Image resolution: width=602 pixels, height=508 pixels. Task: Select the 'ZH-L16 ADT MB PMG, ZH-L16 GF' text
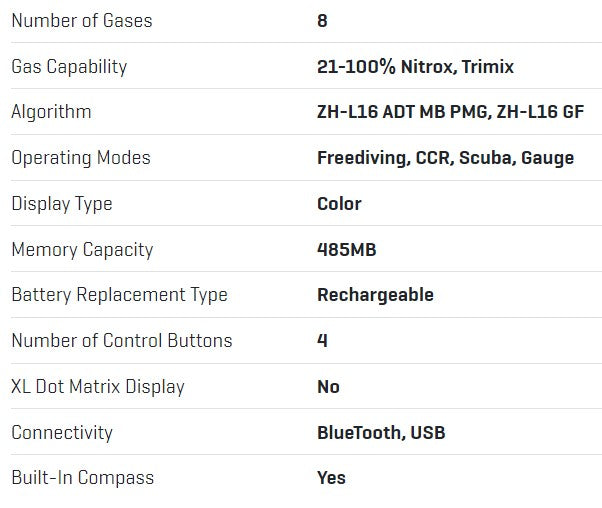point(450,112)
